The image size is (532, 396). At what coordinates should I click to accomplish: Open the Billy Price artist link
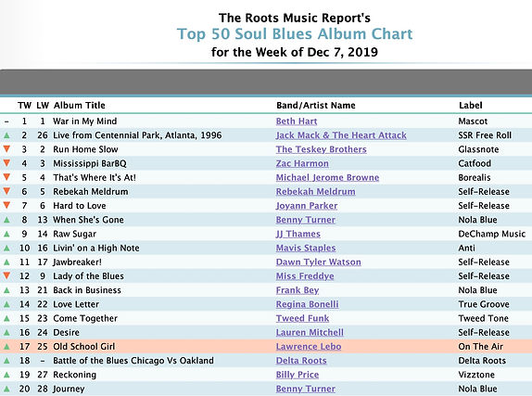click(x=298, y=375)
